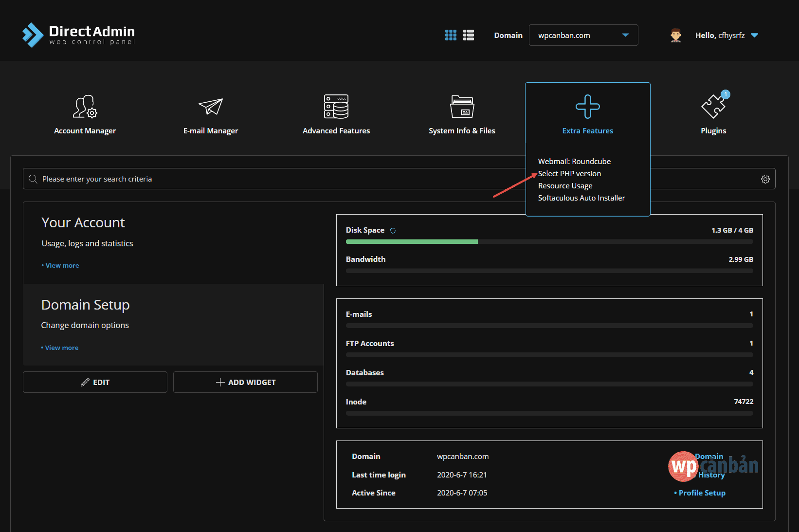Click the Disk Space progress bar

click(549, 241)
